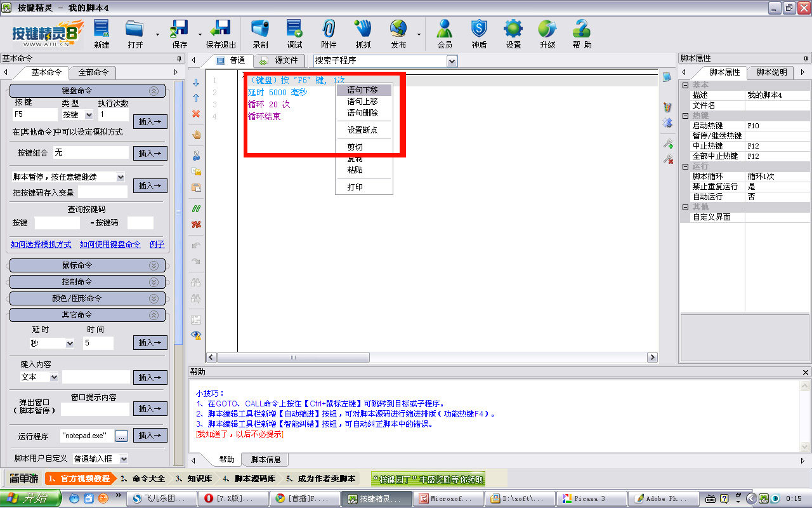Click the 神盾 shield icon
Viewport: 812px width, 508px height.
coord(479,29)
